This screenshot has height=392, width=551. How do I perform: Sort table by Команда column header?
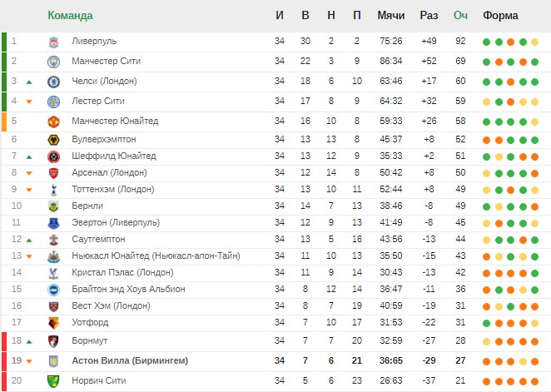pyautogui.click(x=70, y=16)
